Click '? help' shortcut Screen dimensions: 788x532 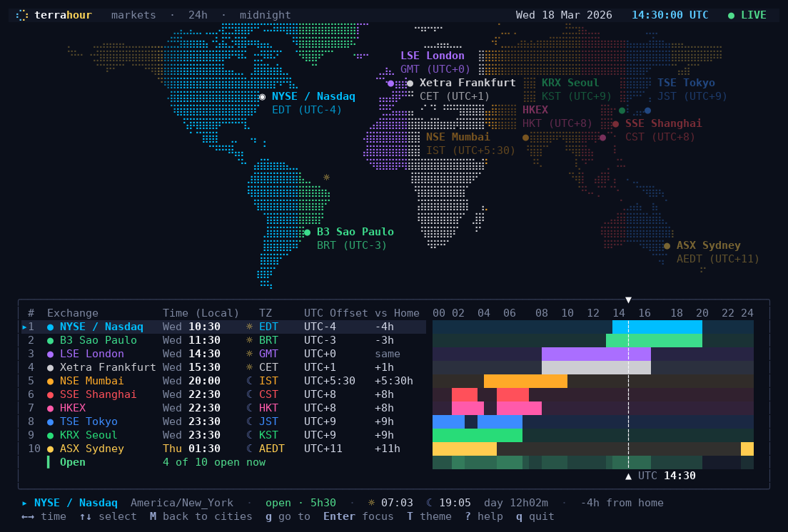[484, 516]
